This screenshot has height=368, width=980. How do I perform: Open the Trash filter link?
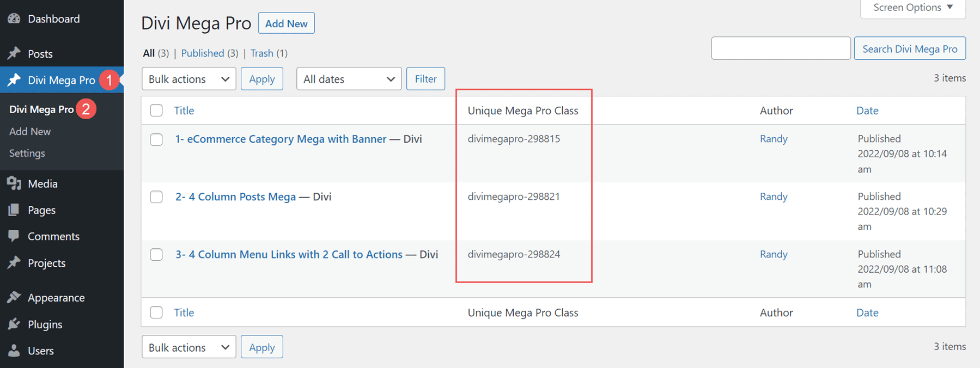262,53
